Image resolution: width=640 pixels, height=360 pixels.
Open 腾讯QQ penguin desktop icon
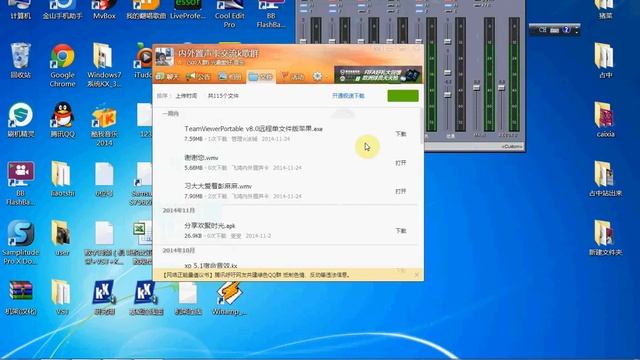[x=62, y=120]
